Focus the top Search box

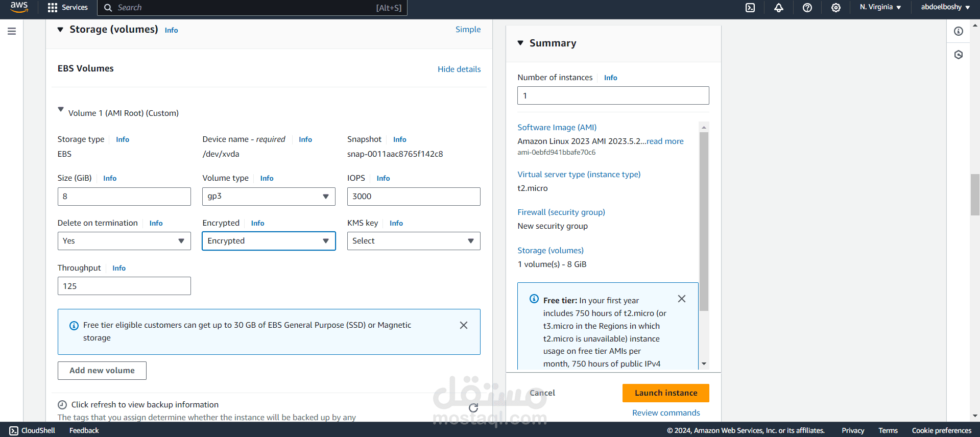(253, 8)
